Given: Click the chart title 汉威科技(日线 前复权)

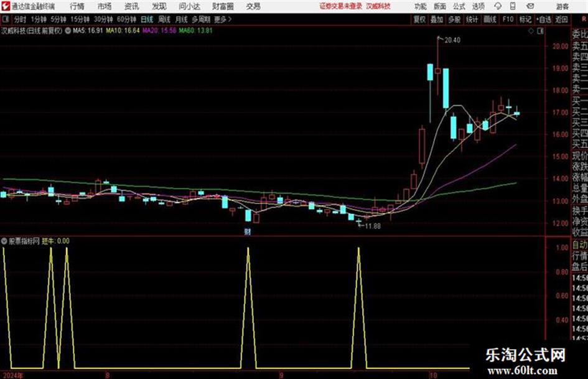Looking at the screenshot, I should [x=32, y=30].
